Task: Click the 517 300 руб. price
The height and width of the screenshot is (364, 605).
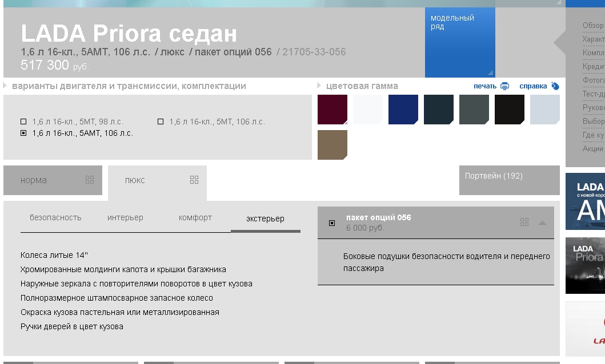Action: (55, 65)
